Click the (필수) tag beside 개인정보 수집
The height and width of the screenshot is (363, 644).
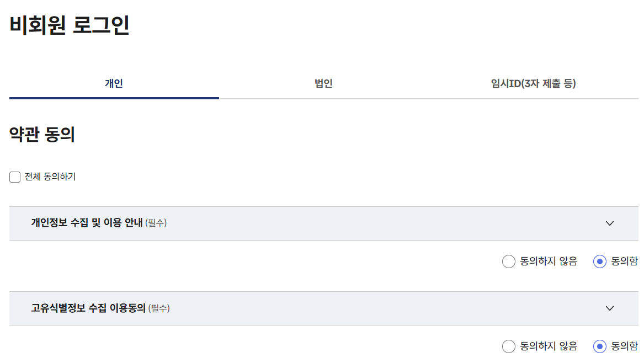(156, 223)
